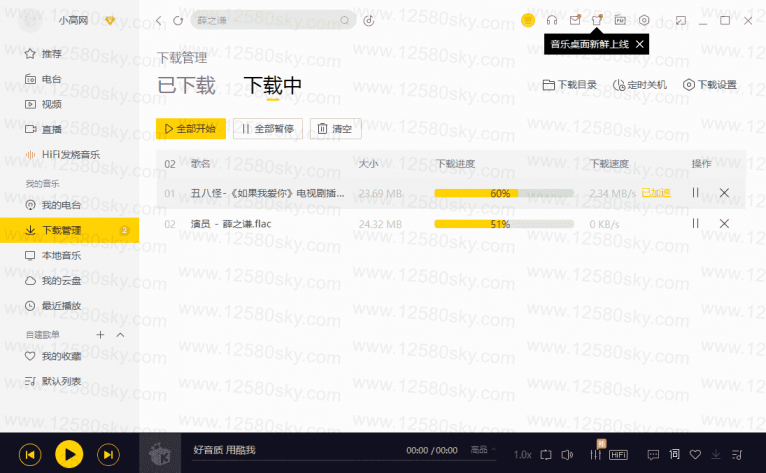766x473 pixels.
Task: Click the 60% download progress bar
Action: coord(504,194)
